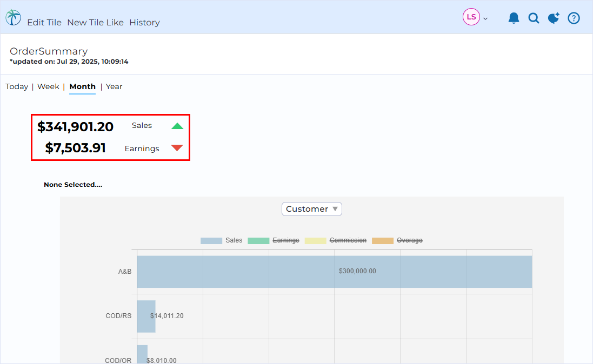Click the red down arrow beside Earnings
Image resolution: width=593 pixels, height=364 pixels.
point(177,148)
